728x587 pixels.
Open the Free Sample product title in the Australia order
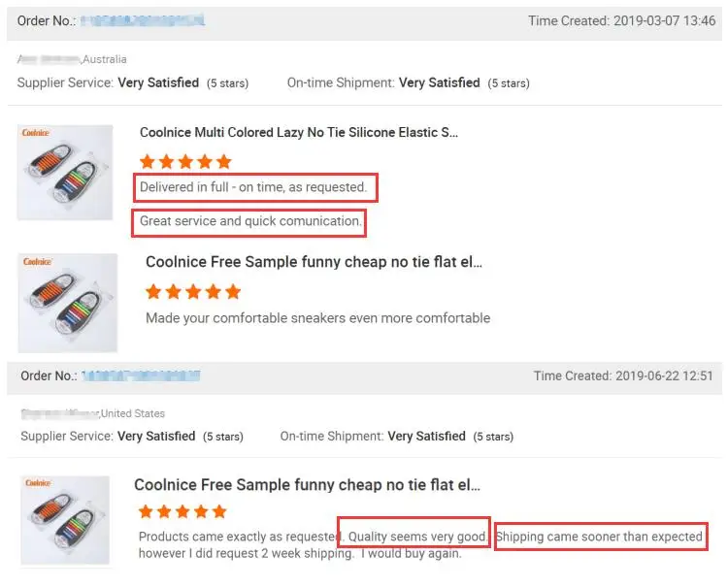click(x=314, y=262)
